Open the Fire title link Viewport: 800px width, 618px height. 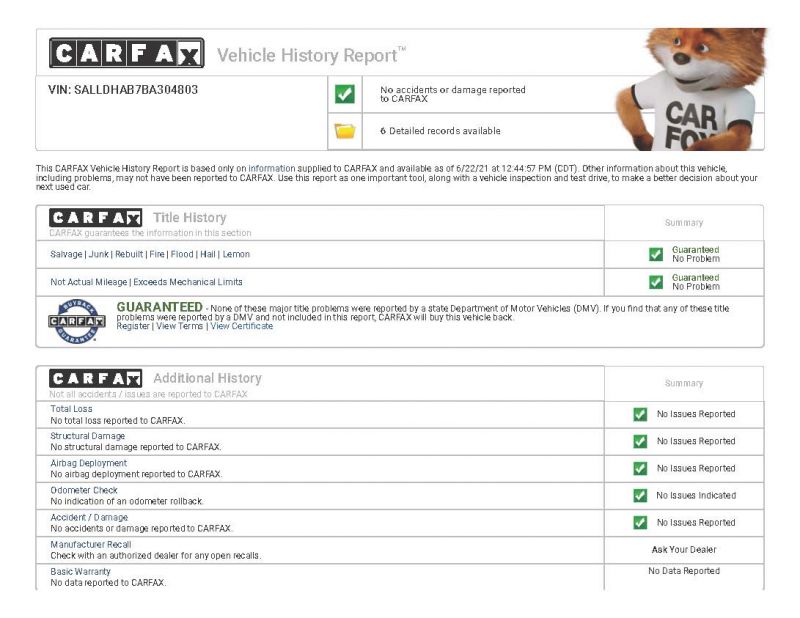click(157, 254)
